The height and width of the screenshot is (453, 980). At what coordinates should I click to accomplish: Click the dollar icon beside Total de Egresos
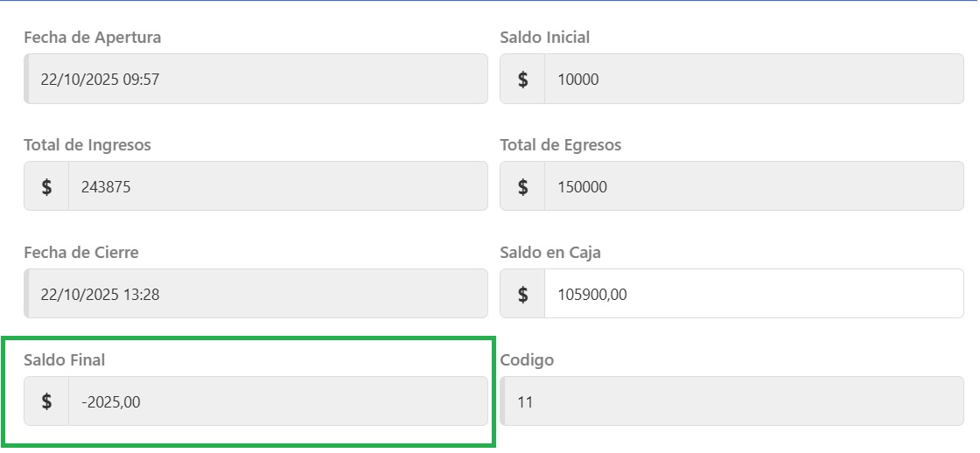(522, 186)
